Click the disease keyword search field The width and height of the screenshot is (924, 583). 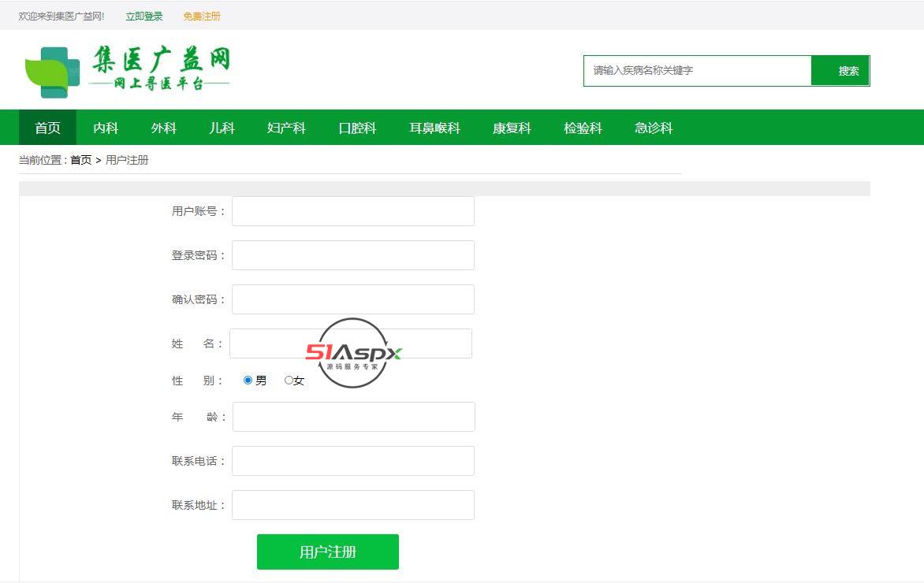click(x=697, y=71)
